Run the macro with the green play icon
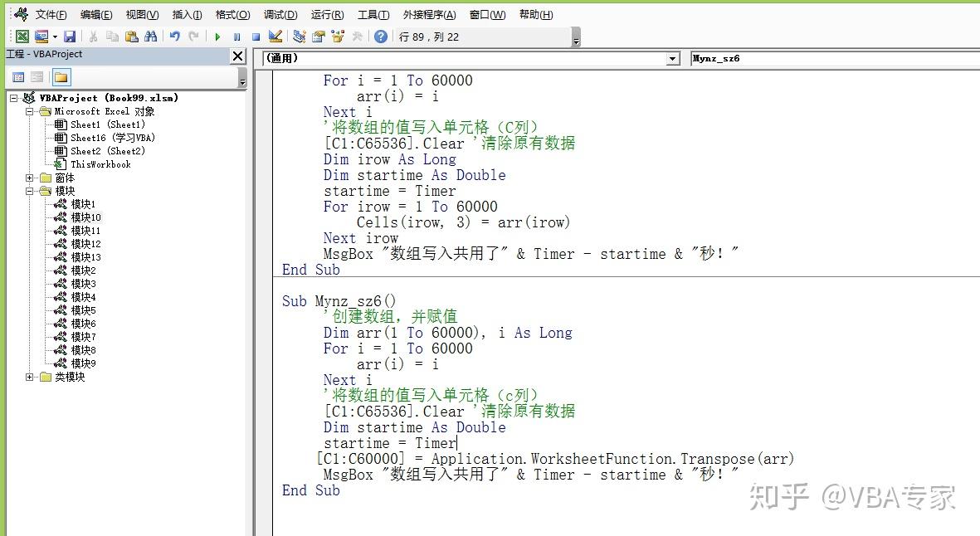 tap(217, 37)
